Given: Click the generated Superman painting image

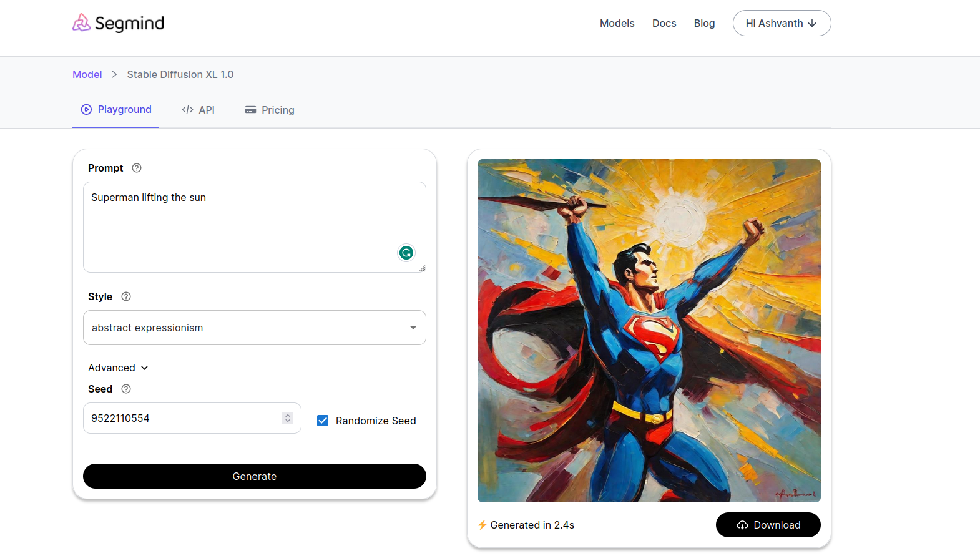Looking at the screenshot, I should (649, 331).
